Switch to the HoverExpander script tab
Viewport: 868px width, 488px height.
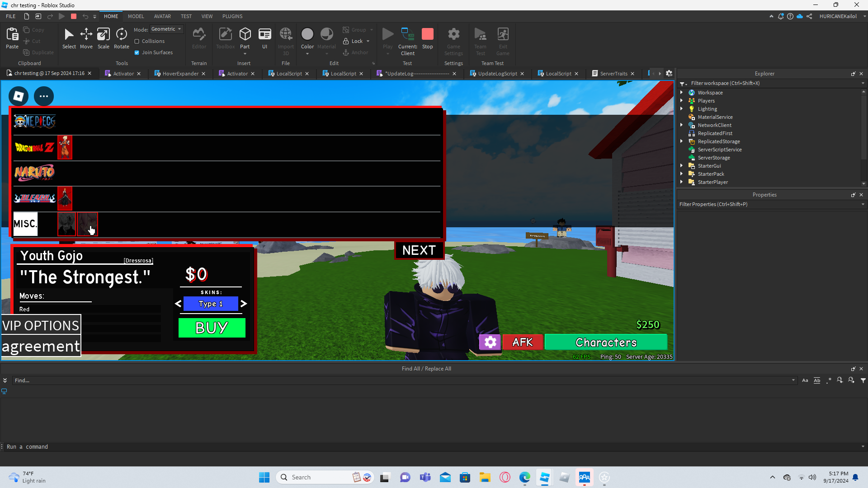(180, 74)
